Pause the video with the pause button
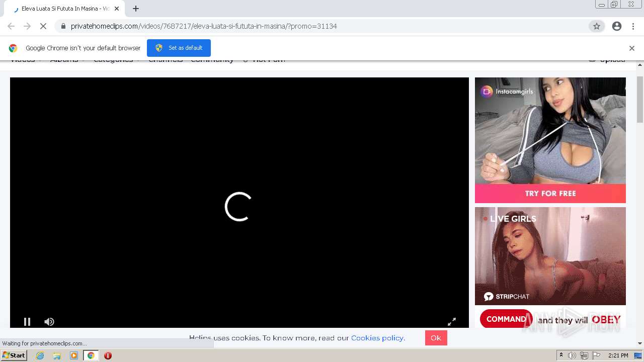 click(x=27, y=322)
